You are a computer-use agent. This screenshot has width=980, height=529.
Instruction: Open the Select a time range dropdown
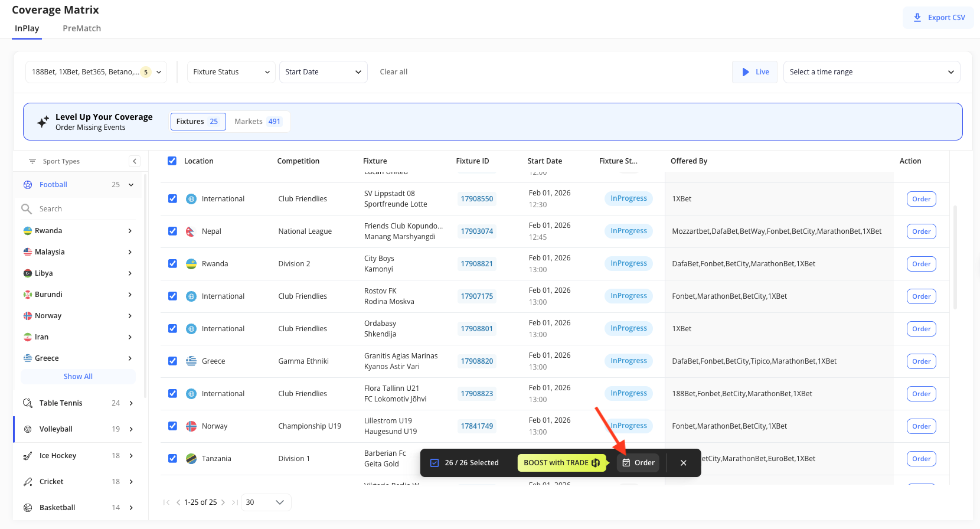coord(871,72)
